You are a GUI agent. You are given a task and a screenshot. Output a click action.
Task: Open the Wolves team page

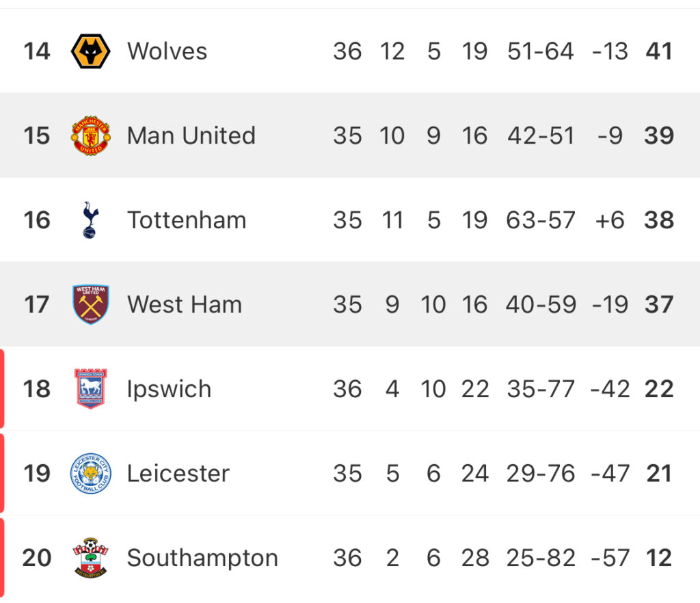click(167, 51)
